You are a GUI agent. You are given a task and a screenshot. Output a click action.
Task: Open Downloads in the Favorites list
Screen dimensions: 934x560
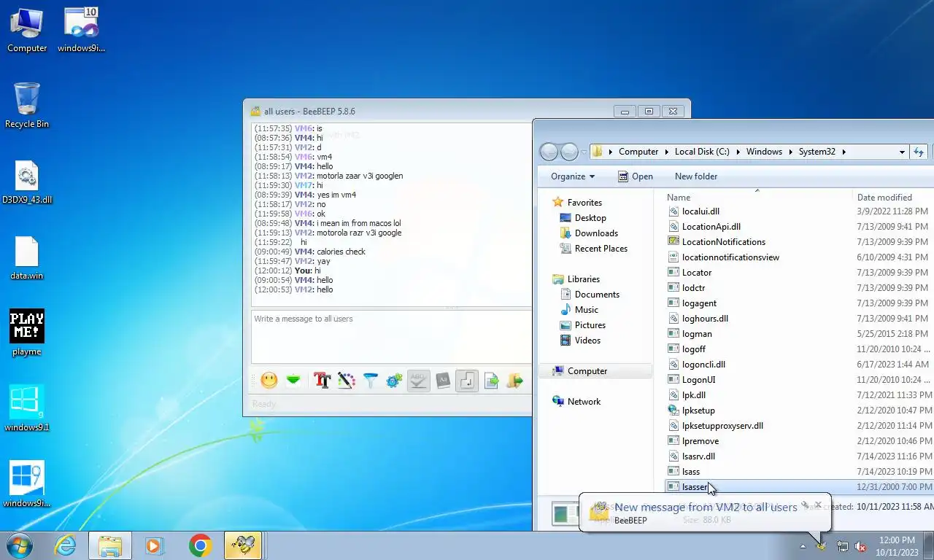coord(596,233)
